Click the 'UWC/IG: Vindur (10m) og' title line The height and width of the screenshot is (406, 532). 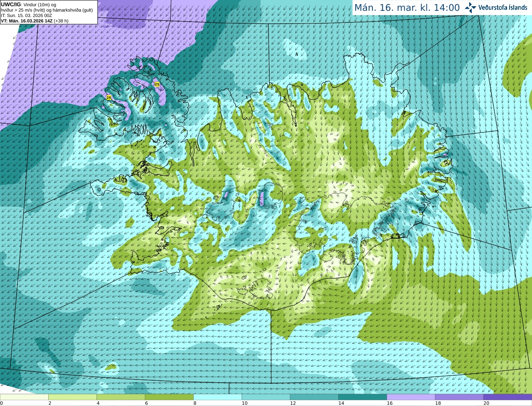tap(29, 5)
